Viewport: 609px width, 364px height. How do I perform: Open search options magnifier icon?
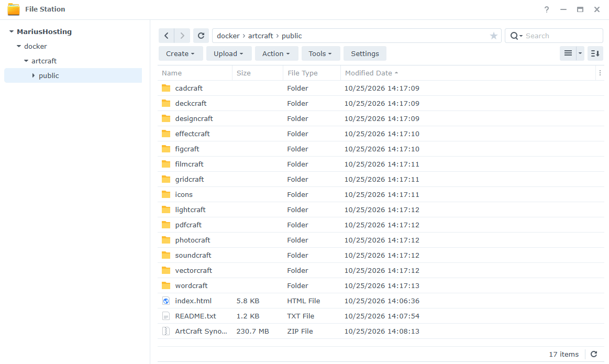(515, 36)
